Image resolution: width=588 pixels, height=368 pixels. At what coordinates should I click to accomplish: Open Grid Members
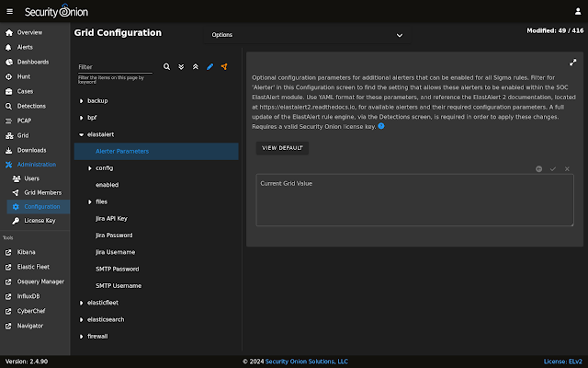[39, 192]
